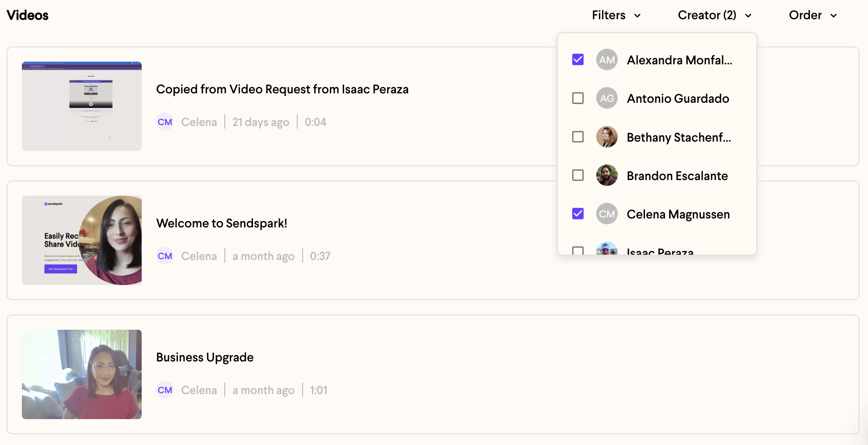Screen dimensions: 868x445
Task: Select Antonio Guardado name in creator list
Action: click(678, 98)
